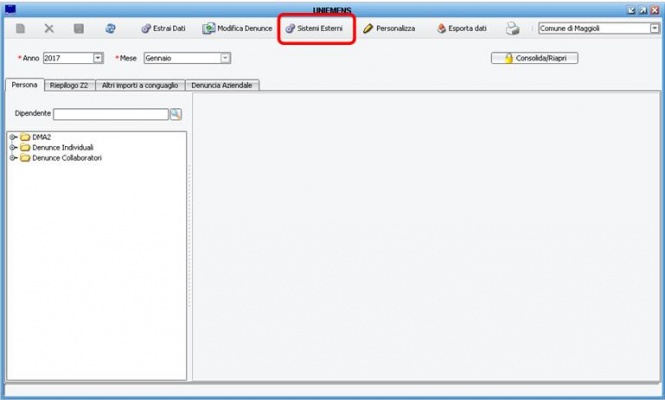Click the printer icon

[x=512, y=28]
